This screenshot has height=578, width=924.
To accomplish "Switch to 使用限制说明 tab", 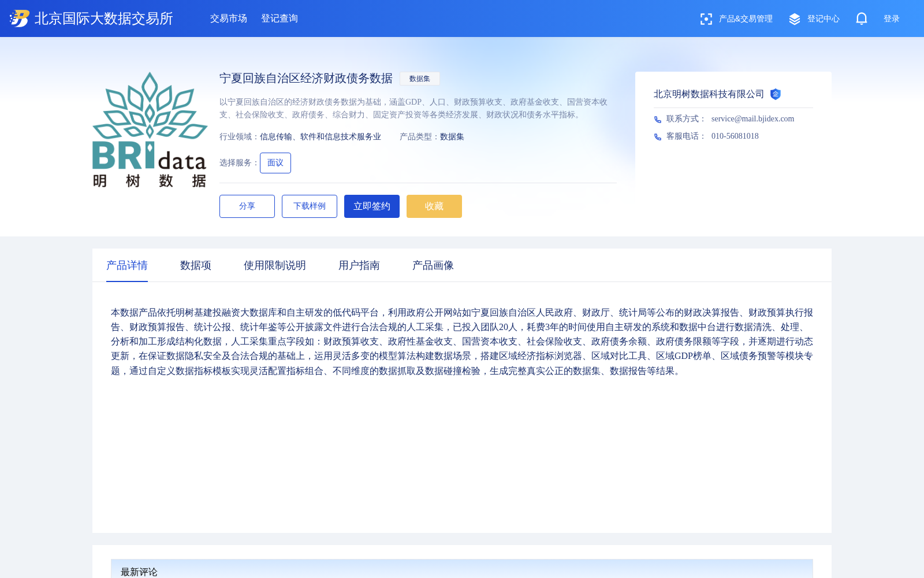I will tap(275, 265).
